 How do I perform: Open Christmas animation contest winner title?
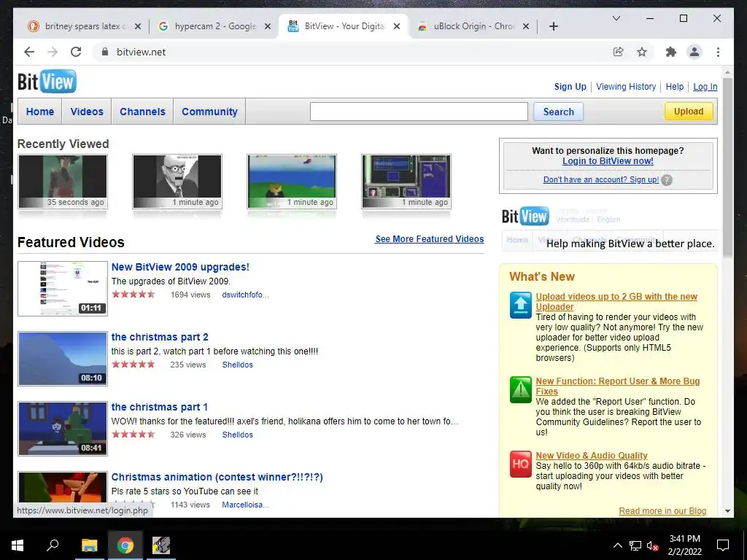coord(217,477)
